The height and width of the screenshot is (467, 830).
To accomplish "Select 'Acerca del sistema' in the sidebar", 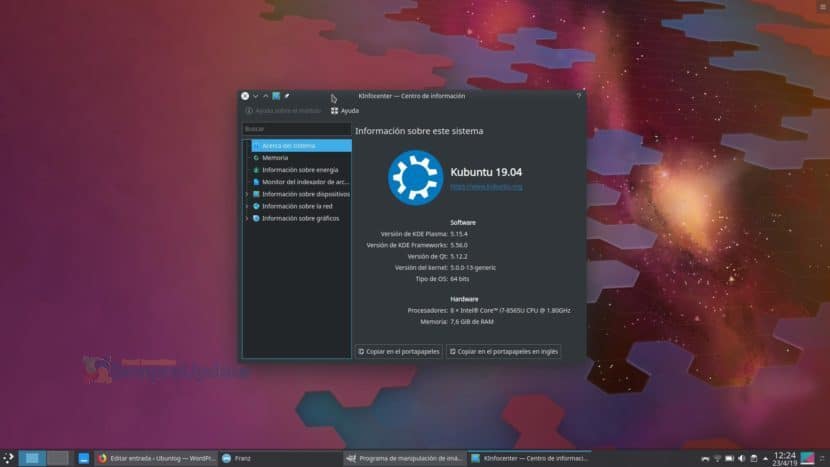I will coord(301,146).
